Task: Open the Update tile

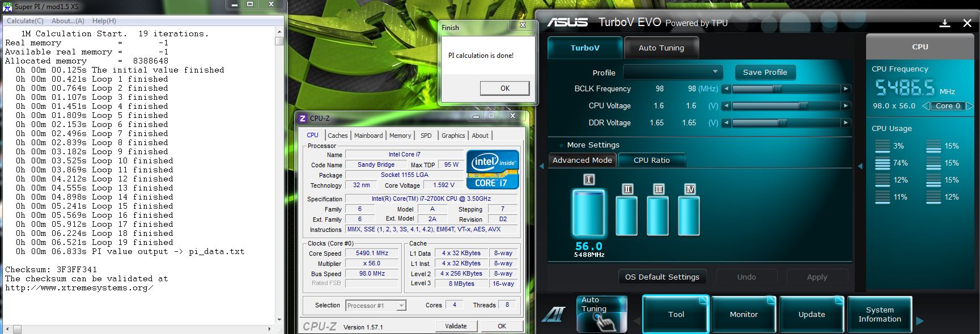Action: click(x=812, y=314)
